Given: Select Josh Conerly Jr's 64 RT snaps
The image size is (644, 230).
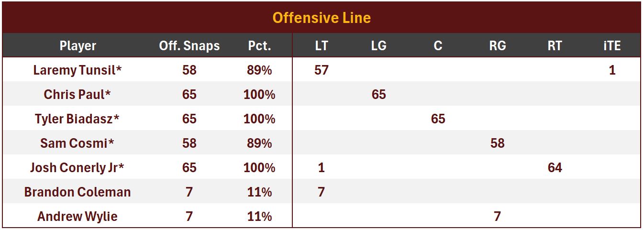Looking at the screenshot, I should [x=555, y=168].
